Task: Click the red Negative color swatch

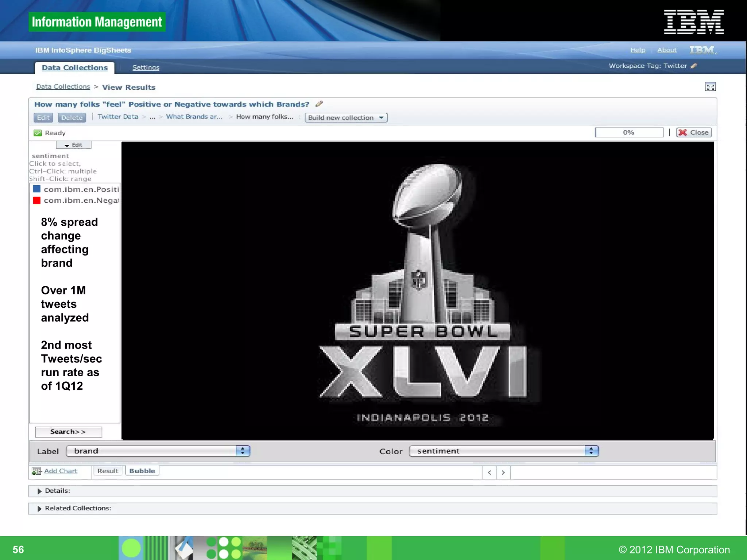Action: coord(37,201)
